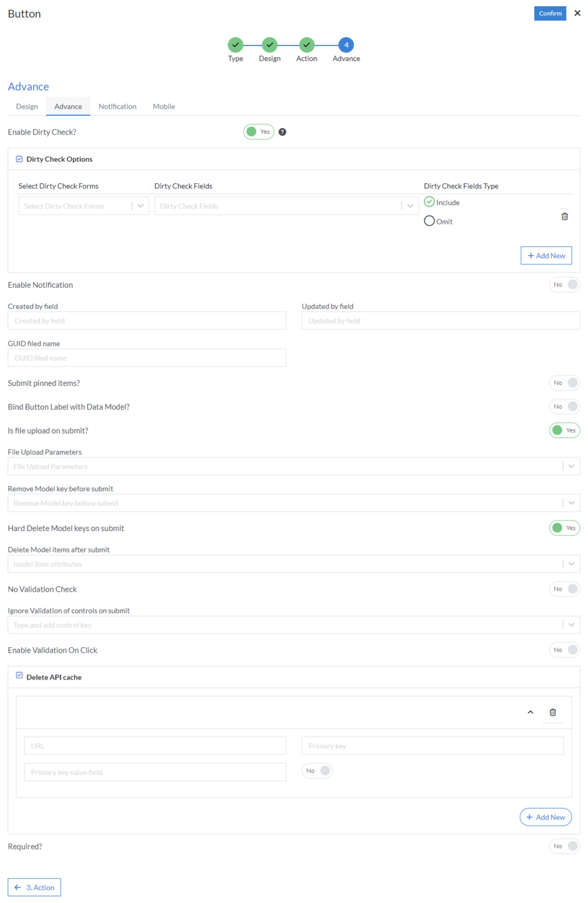Click the completed Action step checkmark
The width and height of the screenshot is (588, 903).
pyautogui.click(x=306, y=45)
